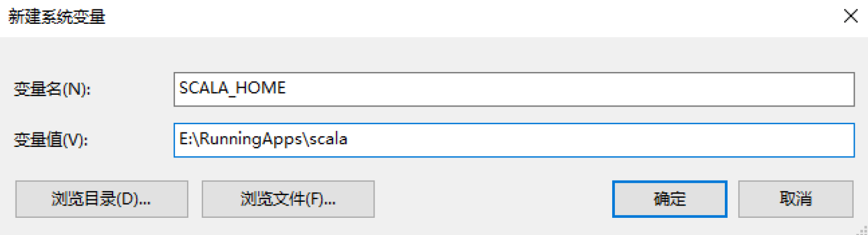Click the 变量名(N) label
The width and height of the screenshot is (868, 235).
pyautogui.click(x=52, y=90)
